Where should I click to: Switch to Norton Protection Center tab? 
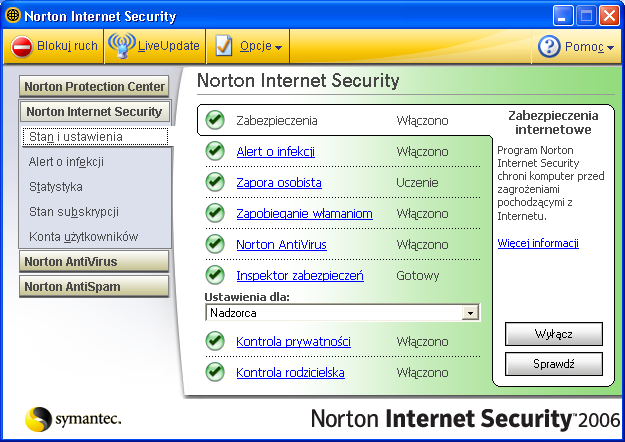click(x=94, y=86)
